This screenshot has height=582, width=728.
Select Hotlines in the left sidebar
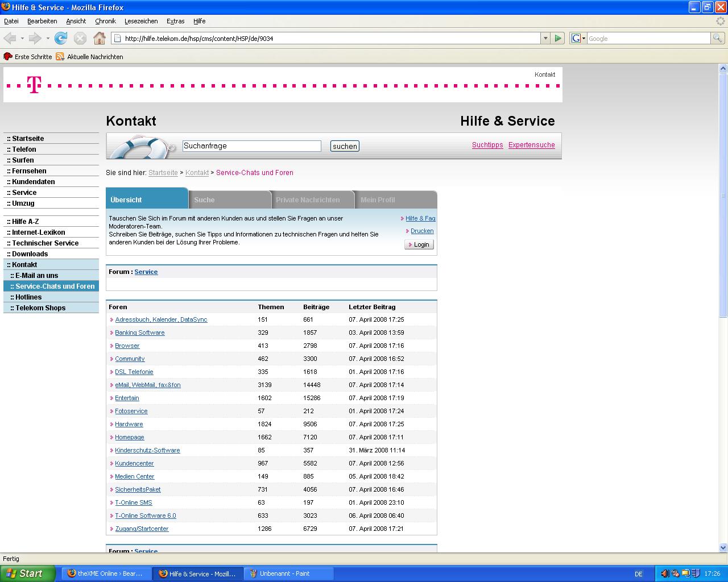coord(28,297)
